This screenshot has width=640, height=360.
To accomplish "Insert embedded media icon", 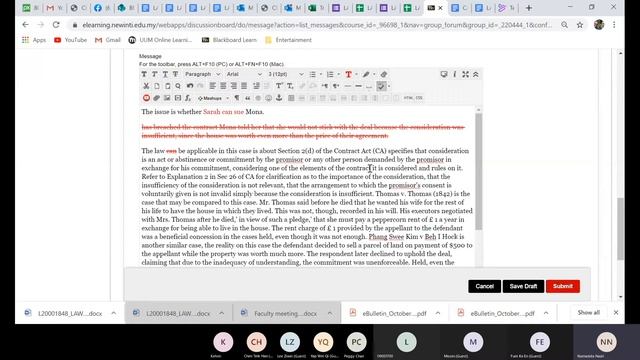I will [178, 98].
